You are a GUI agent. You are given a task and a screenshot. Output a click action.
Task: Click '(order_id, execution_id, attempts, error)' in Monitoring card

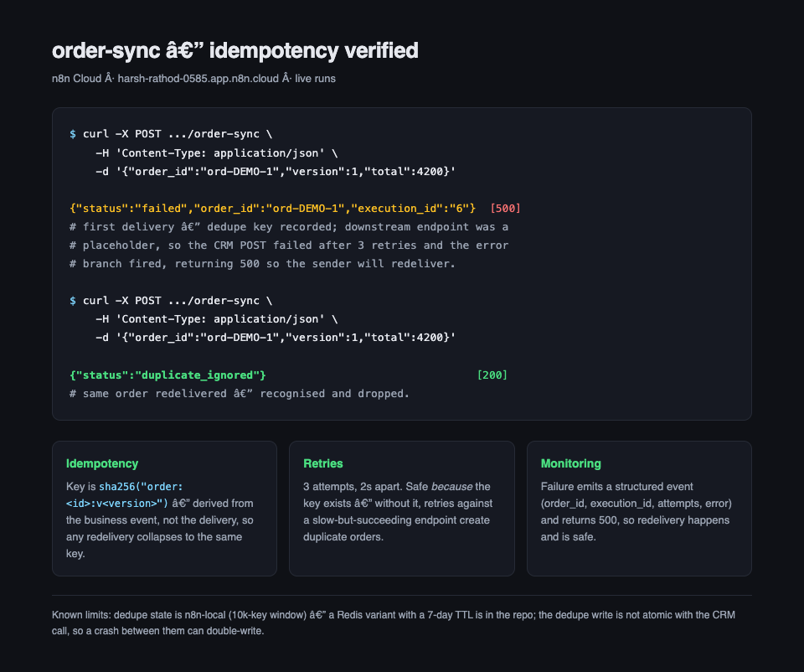coord(636,504)
